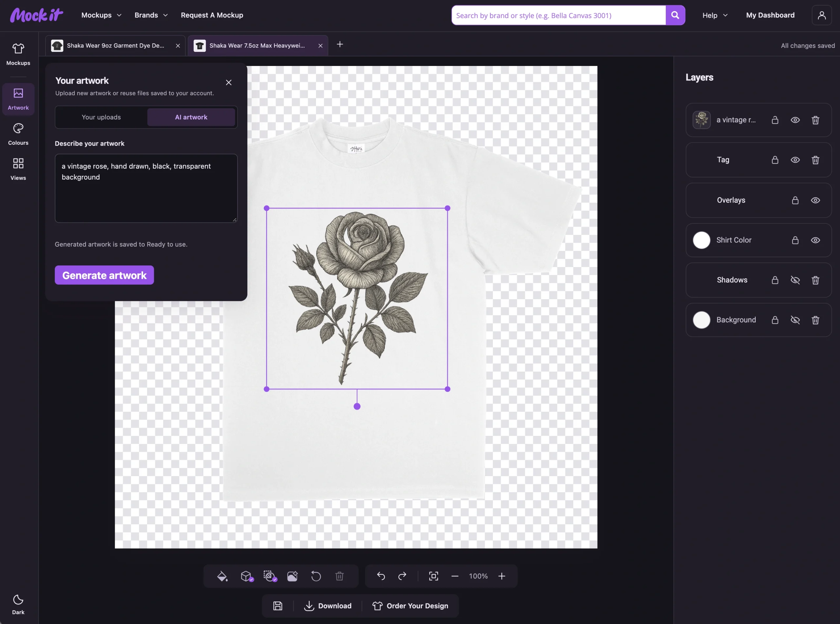The image size is (840, 624).
Task: Expand the Brands dropdown menu
Action: tap(151, 15)
